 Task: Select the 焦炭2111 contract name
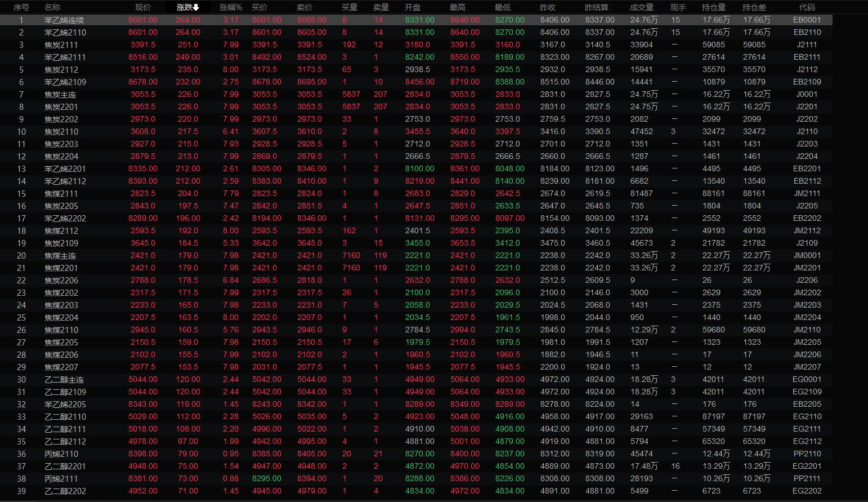point(61,45)
